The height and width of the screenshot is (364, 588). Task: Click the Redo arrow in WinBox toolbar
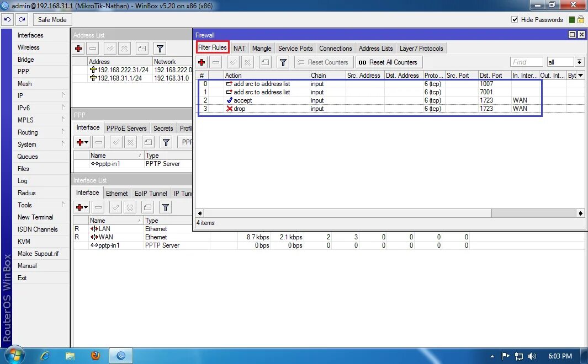[22, 19]
